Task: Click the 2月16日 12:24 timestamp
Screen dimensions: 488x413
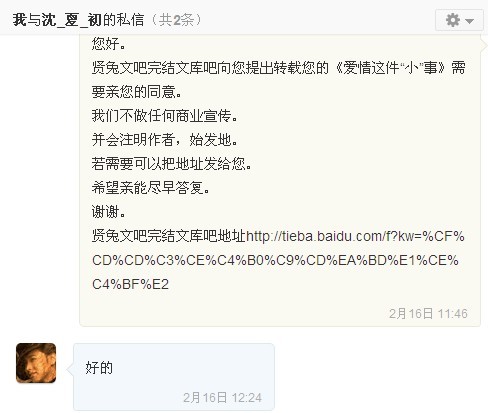Action: click(x=222, y=398)
